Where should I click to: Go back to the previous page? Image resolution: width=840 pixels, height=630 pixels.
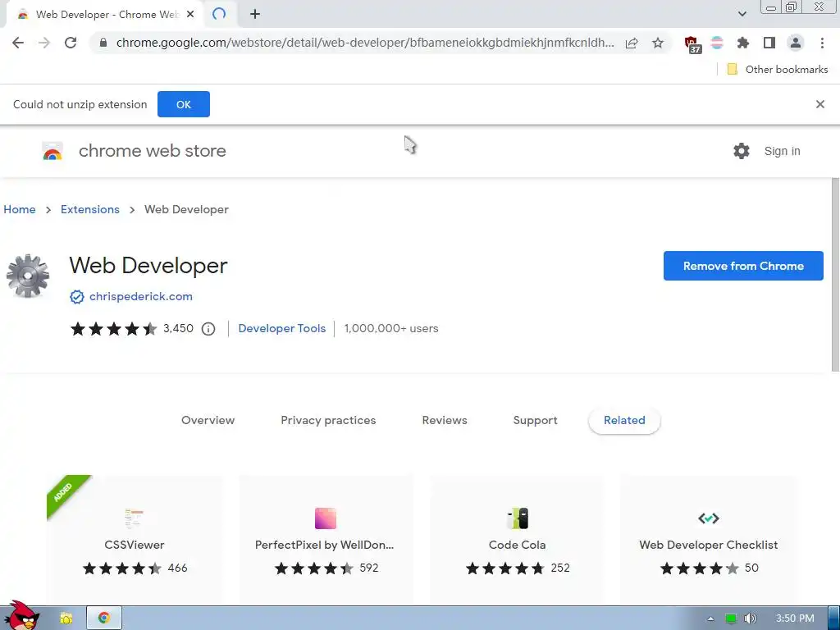click(x=18, y=43)
